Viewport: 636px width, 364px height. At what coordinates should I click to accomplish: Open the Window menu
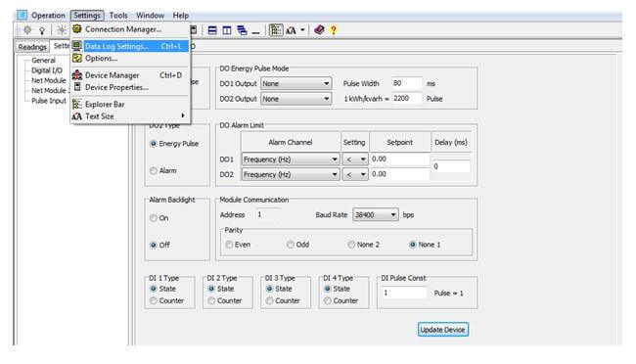[x=150, y=16]
